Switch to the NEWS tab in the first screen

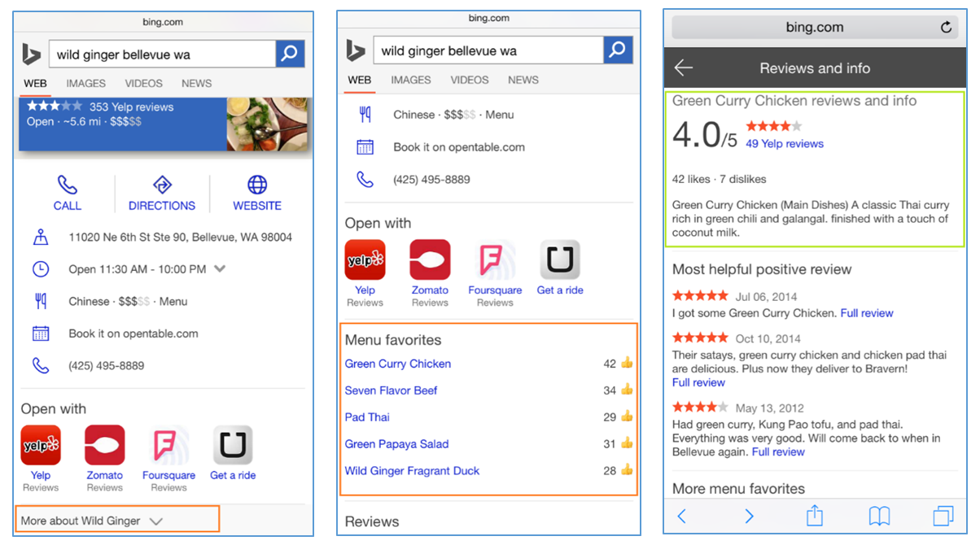click(196, 83)
